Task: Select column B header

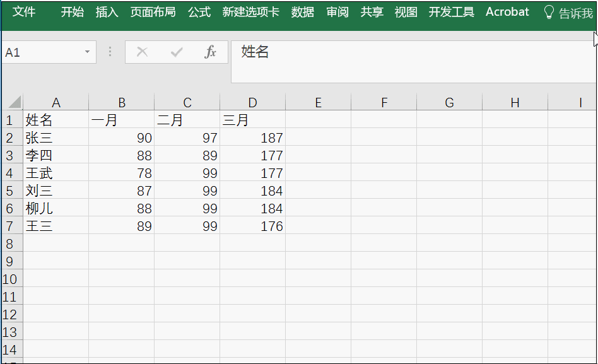Action: point(121,102)
